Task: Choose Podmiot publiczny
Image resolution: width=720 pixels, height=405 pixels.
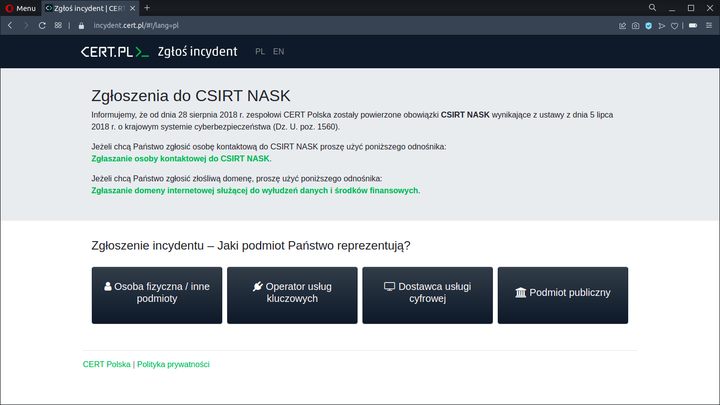Action: point(563,295)
